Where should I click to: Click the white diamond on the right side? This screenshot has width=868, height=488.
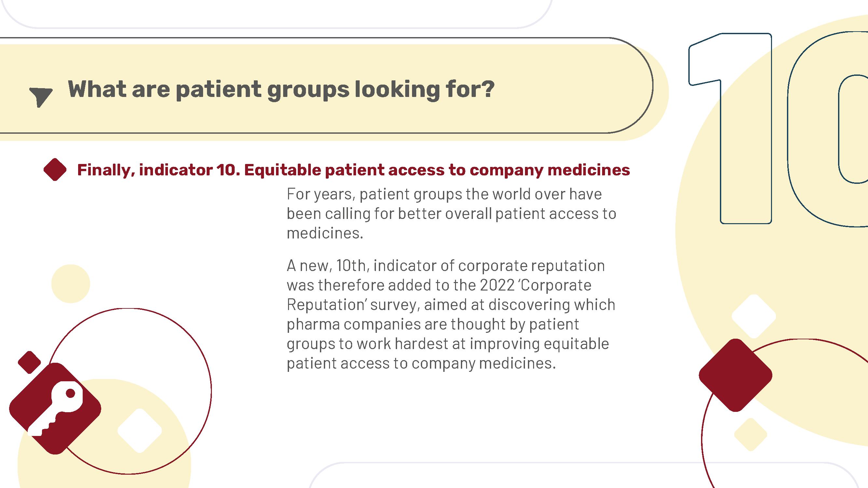[x=754, y=316]
